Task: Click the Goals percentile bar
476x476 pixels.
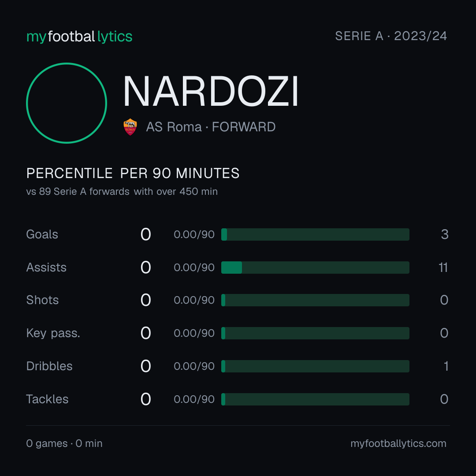Action: tap(315, 234)
